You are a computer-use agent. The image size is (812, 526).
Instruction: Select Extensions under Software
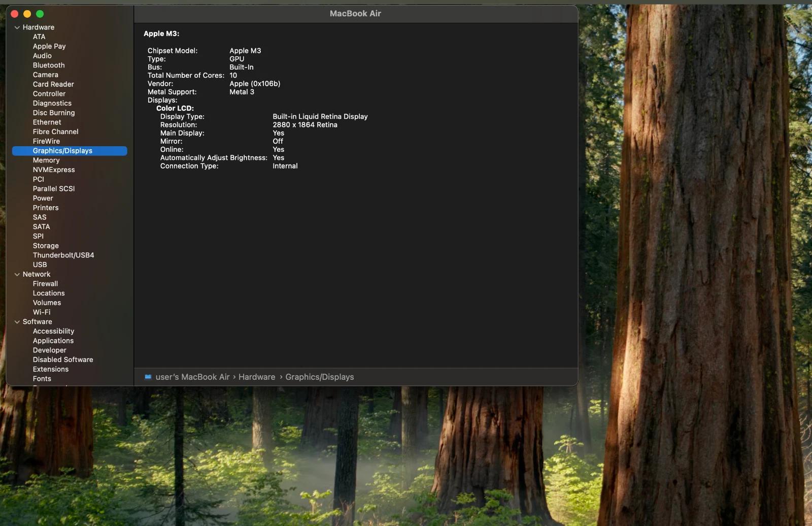pos(51,369)
